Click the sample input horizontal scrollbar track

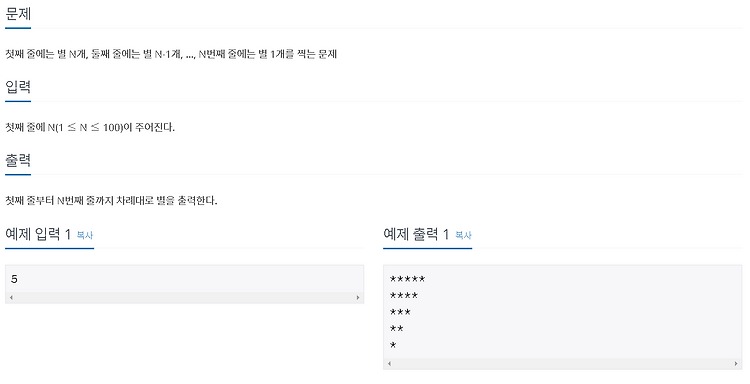[x=184, y=297]
